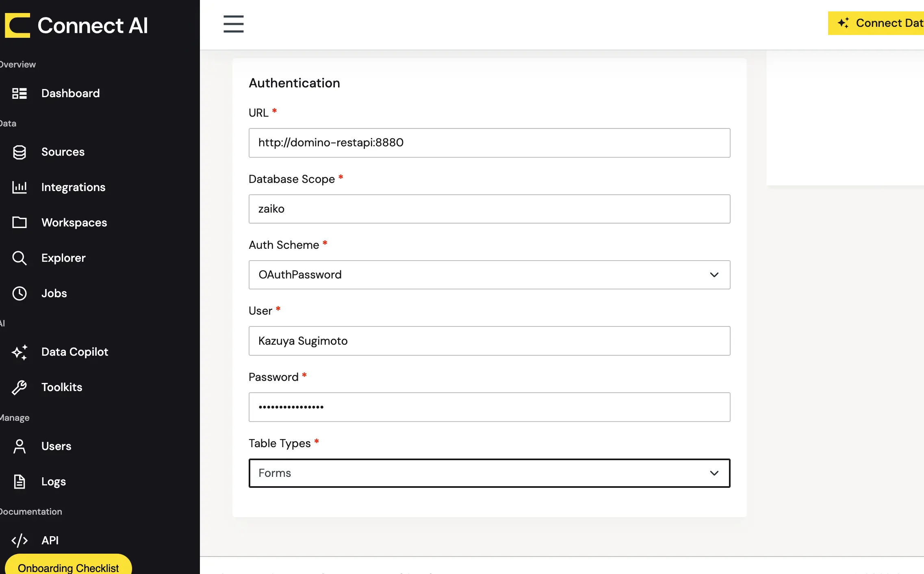
Task: Click the Auth Scheme chevron arrow
Action: click(x=714, y=275)
